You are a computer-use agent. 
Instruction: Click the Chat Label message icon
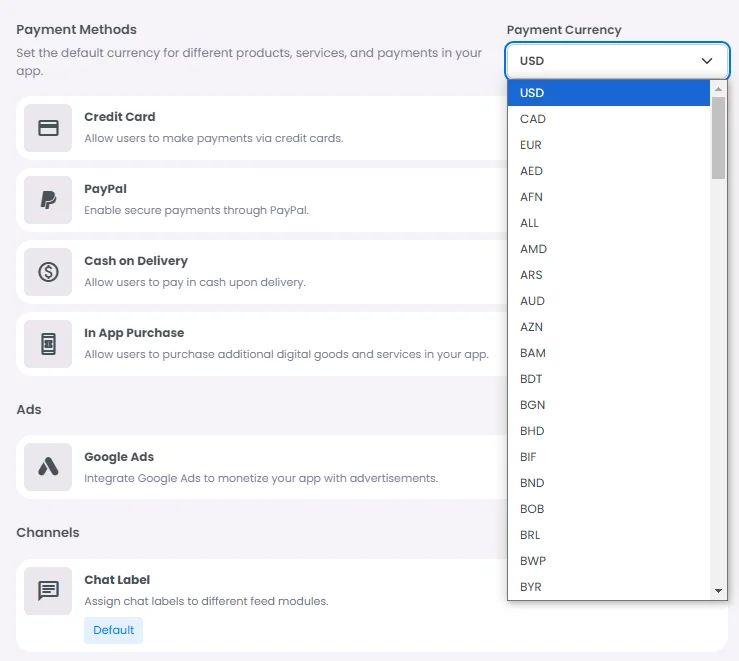point(48,590)
